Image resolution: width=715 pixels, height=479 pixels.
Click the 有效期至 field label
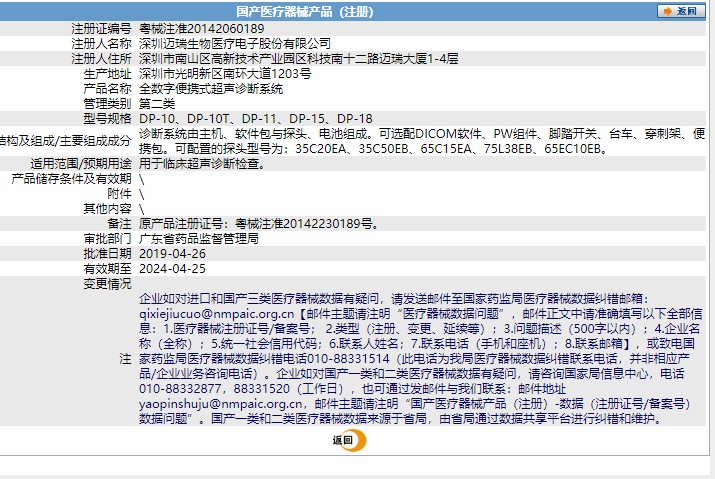107,269
